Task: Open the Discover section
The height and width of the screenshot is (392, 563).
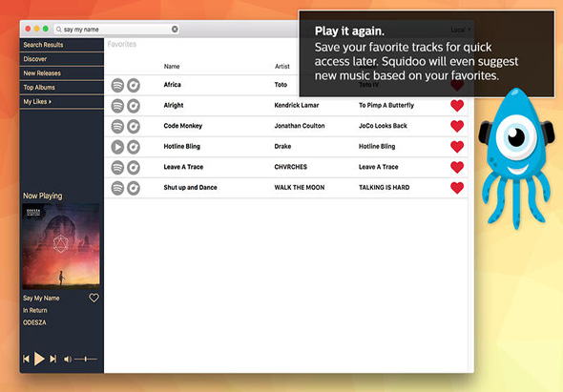Action: 62,59
